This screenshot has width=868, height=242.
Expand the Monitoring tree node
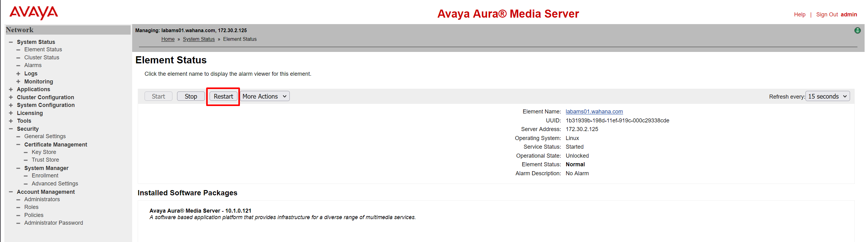[x=18, y=82]
